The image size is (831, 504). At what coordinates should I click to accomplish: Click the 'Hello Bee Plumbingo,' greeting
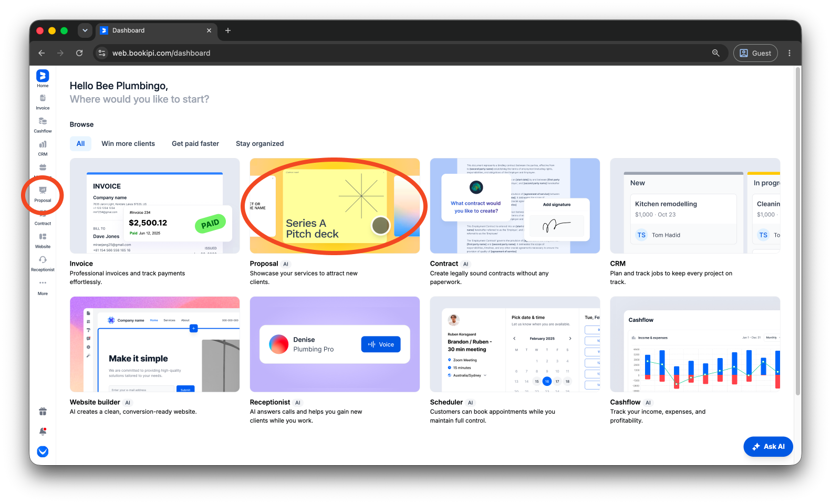(x=119, y=86)
